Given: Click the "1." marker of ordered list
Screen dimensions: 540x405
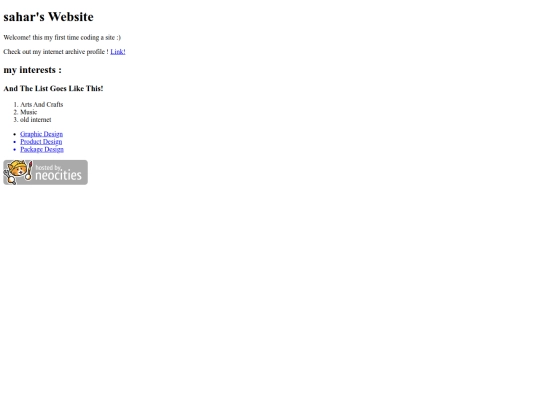Looking at the screenshot, I should (x=15, y=104).
